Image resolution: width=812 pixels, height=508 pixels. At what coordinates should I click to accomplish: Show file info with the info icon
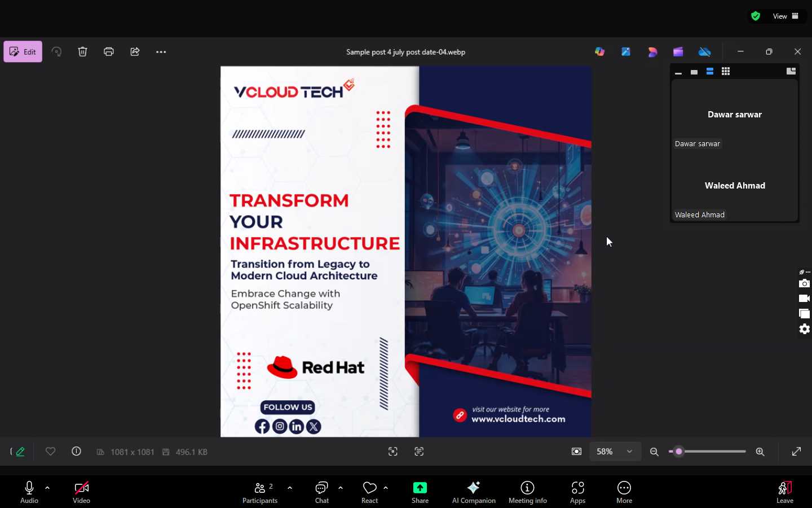77,452
